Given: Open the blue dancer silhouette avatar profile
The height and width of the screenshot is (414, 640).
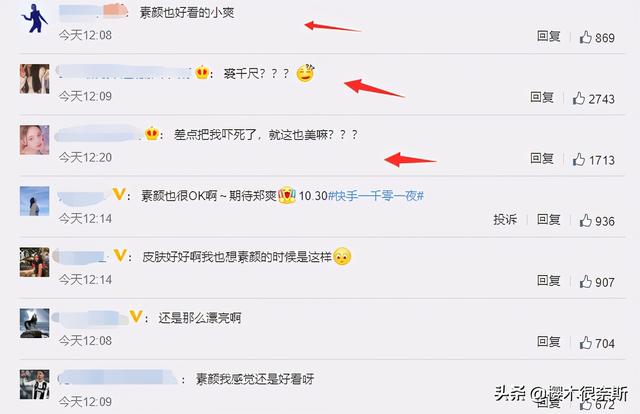Looking at the screenshot, I should [x=35, y=18].
